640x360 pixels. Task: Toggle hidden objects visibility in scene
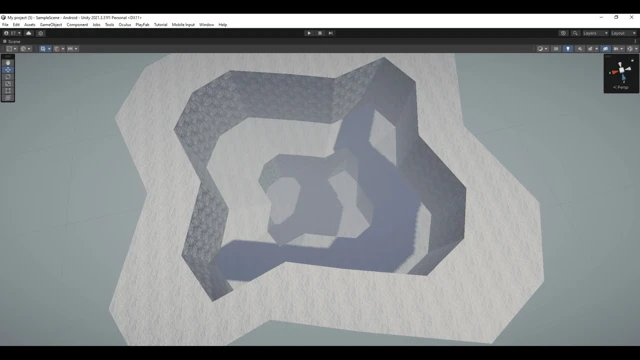[605, 49]
